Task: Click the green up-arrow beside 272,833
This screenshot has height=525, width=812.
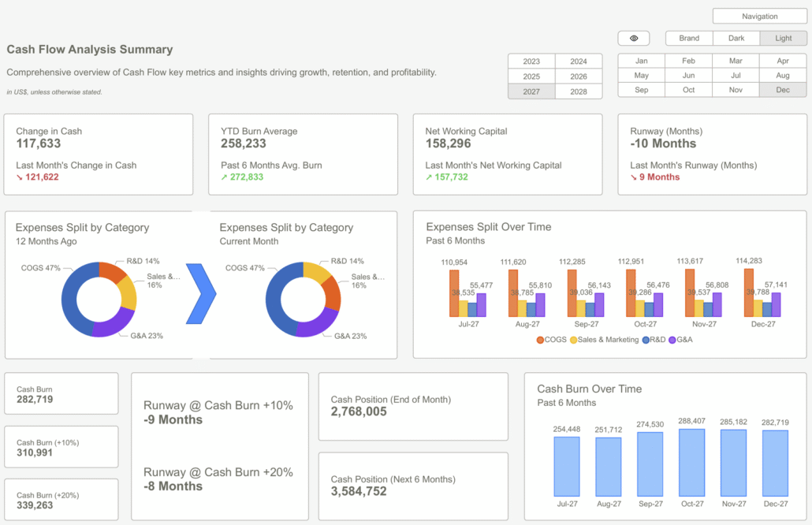Action: pyautogui.click(x=224, y=177)
